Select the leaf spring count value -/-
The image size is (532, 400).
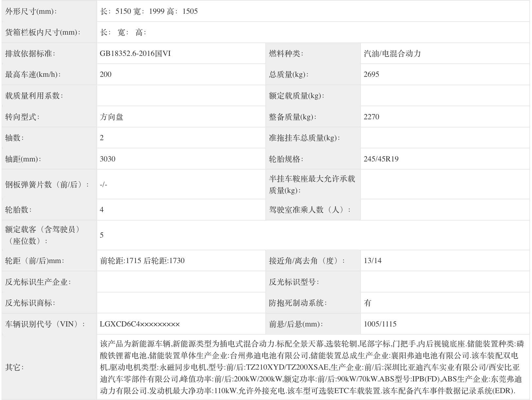103,185
